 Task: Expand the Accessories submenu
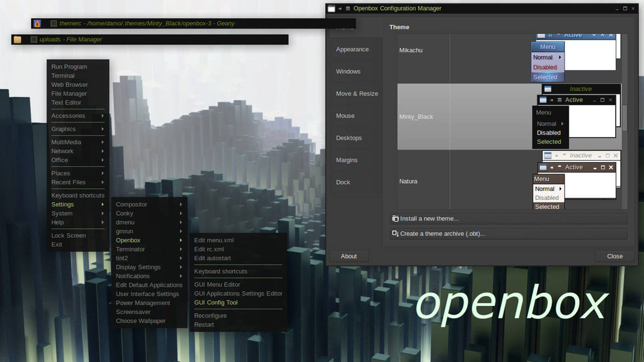click(69, 116)
